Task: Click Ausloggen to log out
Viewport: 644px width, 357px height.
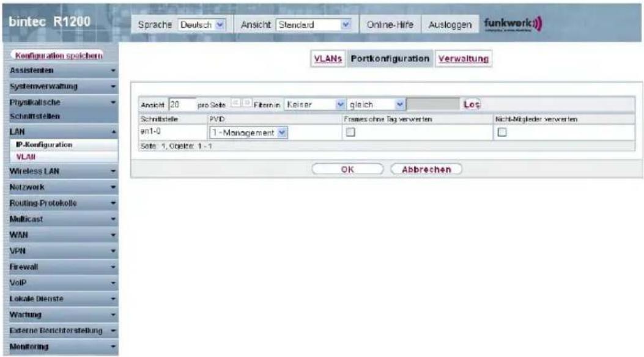Action: pyautogui.click(x=450, y=24)
